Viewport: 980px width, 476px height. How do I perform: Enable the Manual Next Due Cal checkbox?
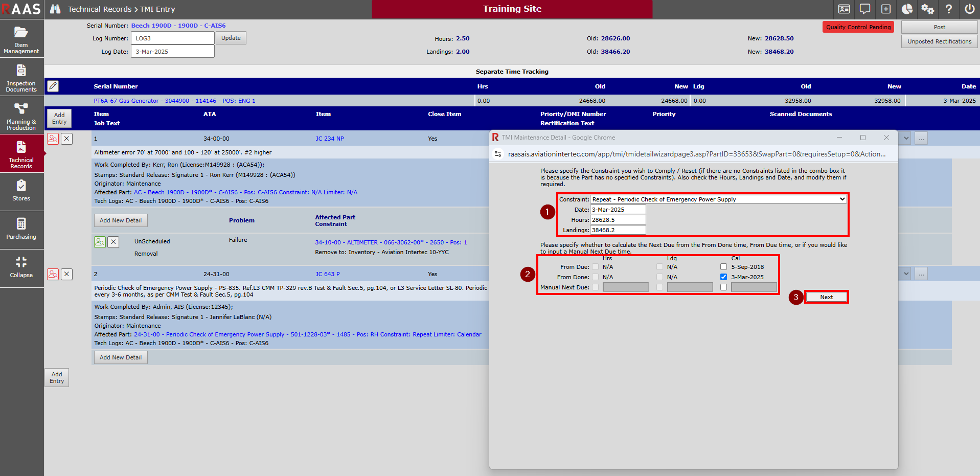coord(723,287)
